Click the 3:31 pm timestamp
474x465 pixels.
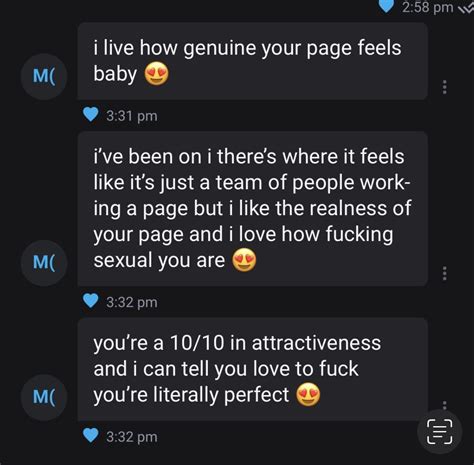pos(132,116)
